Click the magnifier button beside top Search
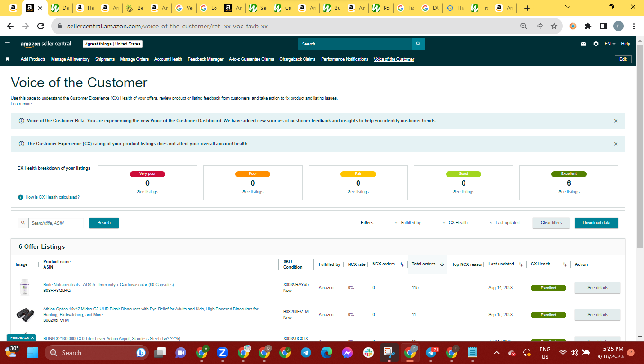Viewport: 644px width, 364px height. [418, 44]
